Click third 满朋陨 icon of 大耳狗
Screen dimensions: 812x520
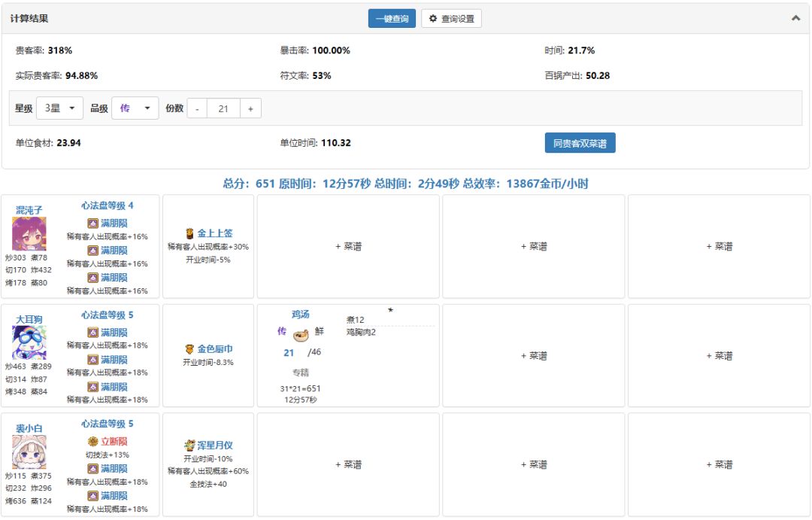coord(92,387)
